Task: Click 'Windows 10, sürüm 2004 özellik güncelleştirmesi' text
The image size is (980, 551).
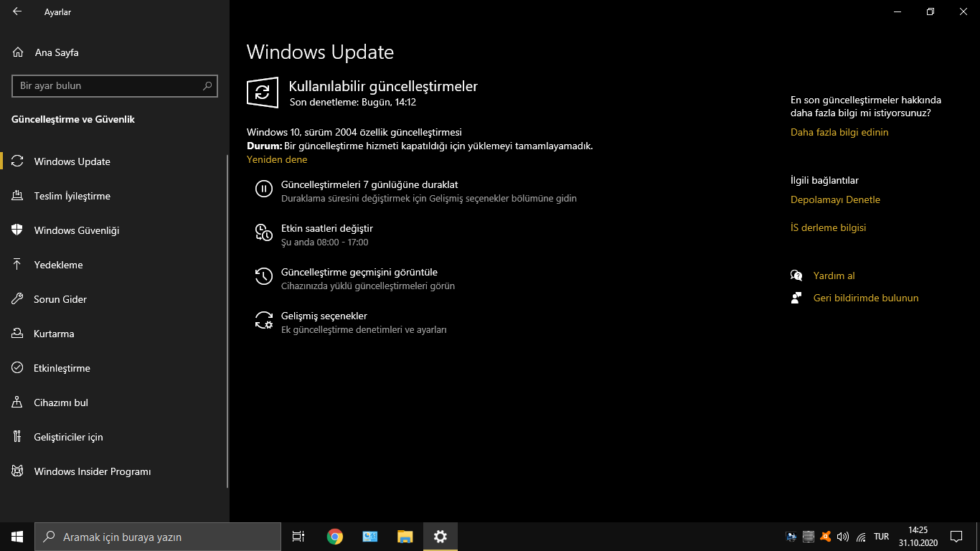Action: pyautogui.click(x=354, y=132)
